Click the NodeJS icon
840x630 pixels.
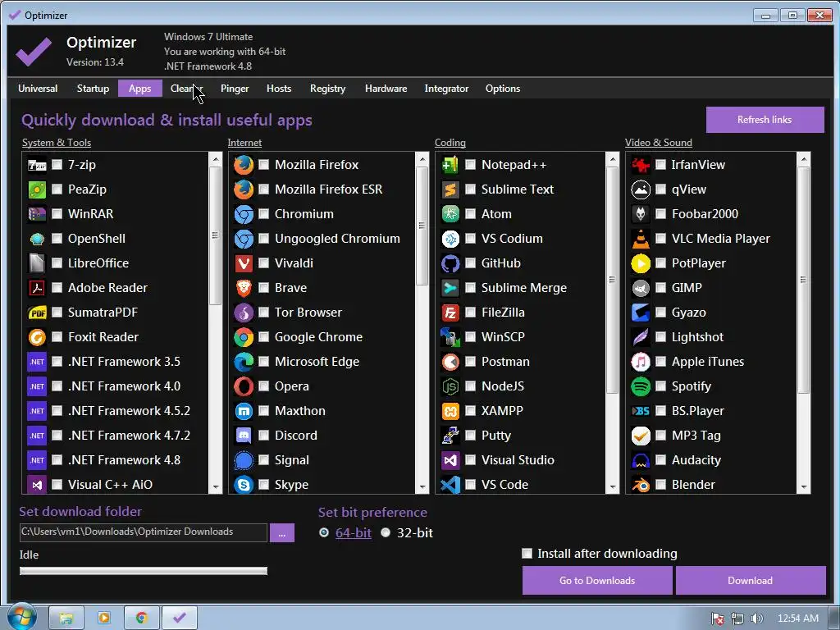[450, 387]
